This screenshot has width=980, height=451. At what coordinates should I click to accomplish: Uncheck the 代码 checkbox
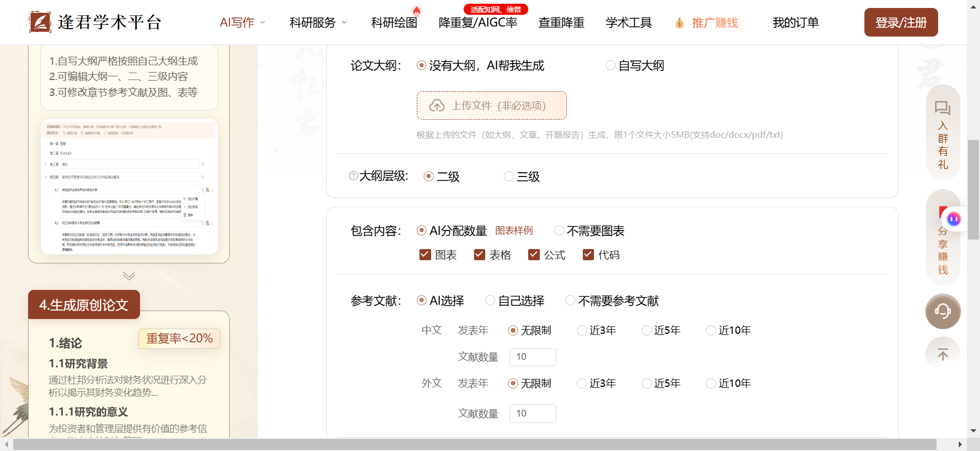588,254
